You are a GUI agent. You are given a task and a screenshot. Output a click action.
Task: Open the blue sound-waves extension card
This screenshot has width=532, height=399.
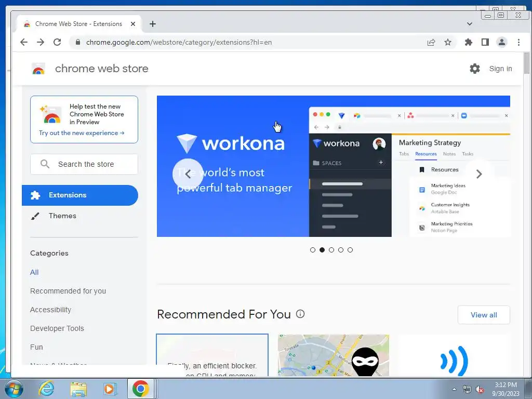(x=454, y=355)
